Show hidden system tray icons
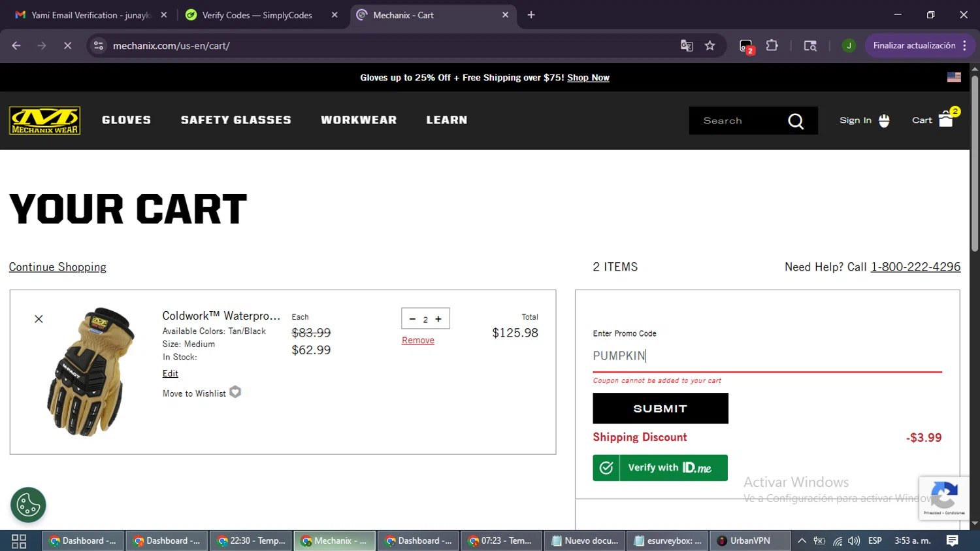Screen dimensions: 980x551 [802, 541]
